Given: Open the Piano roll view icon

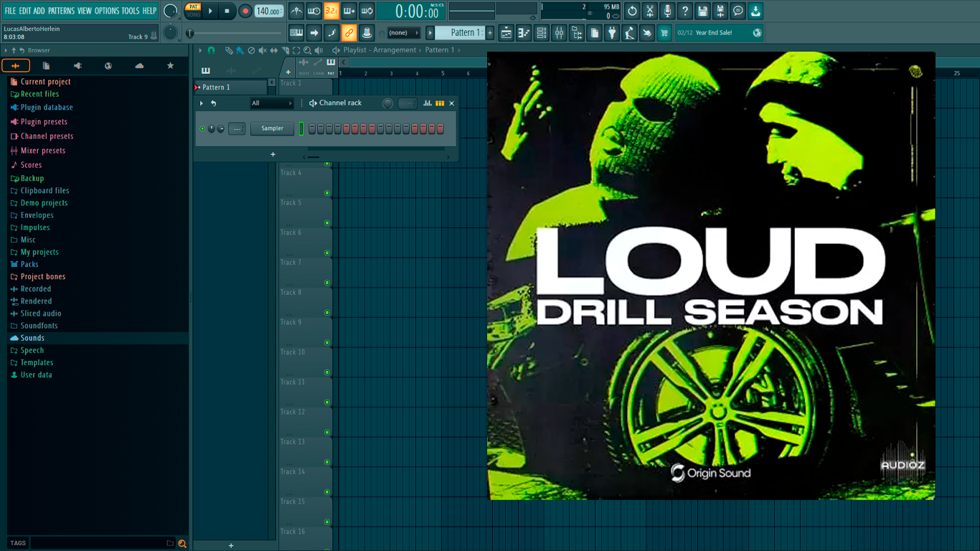Looking at the screenshot, I should pos(524,32).
